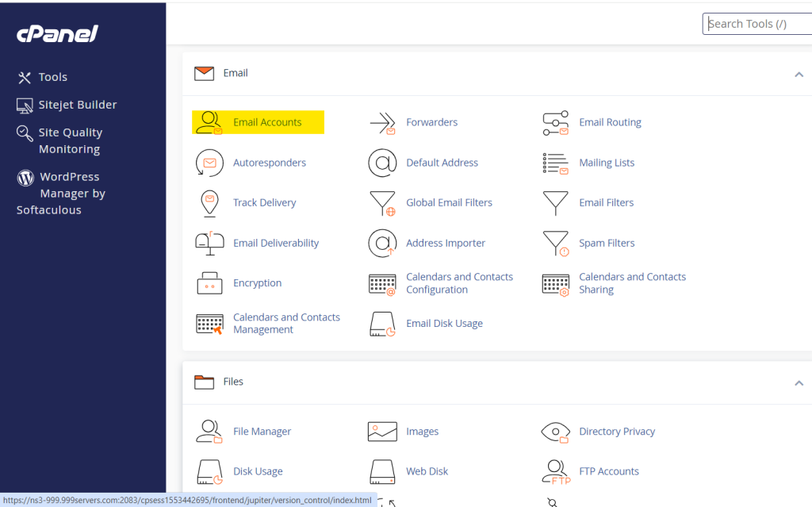The height and width of the screenshot is (507, 812).
Task: Click the Track Delivery pin icon
Action: (209, 203)
